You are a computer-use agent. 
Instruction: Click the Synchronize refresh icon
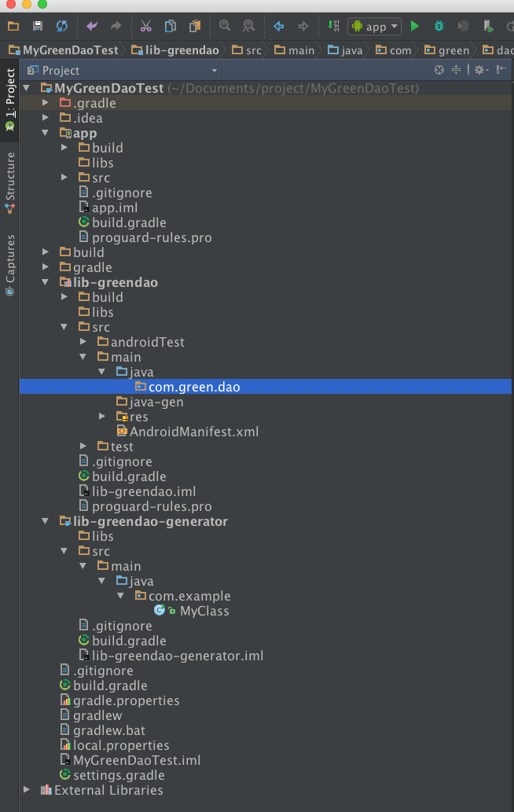coord(61,27)
